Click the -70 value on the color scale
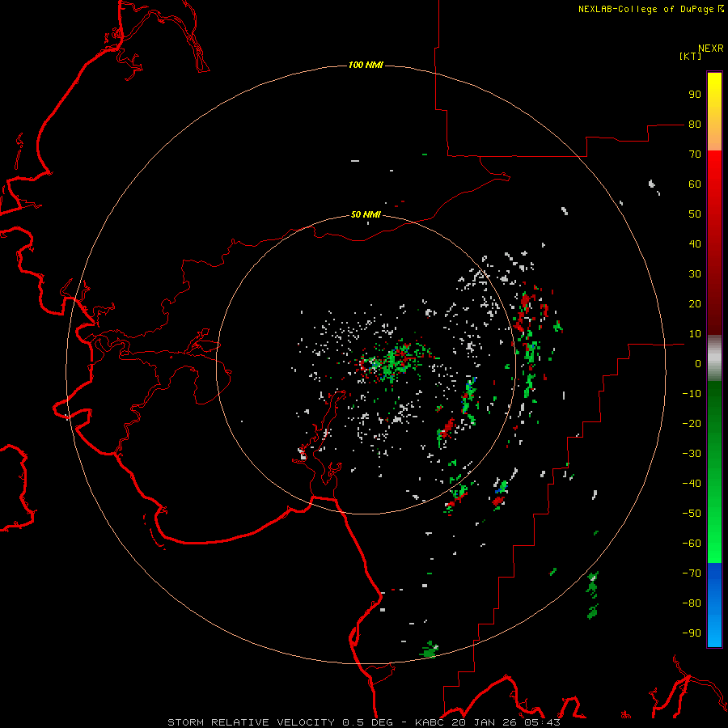The image size is (728, 728). (x=692, y=573)
